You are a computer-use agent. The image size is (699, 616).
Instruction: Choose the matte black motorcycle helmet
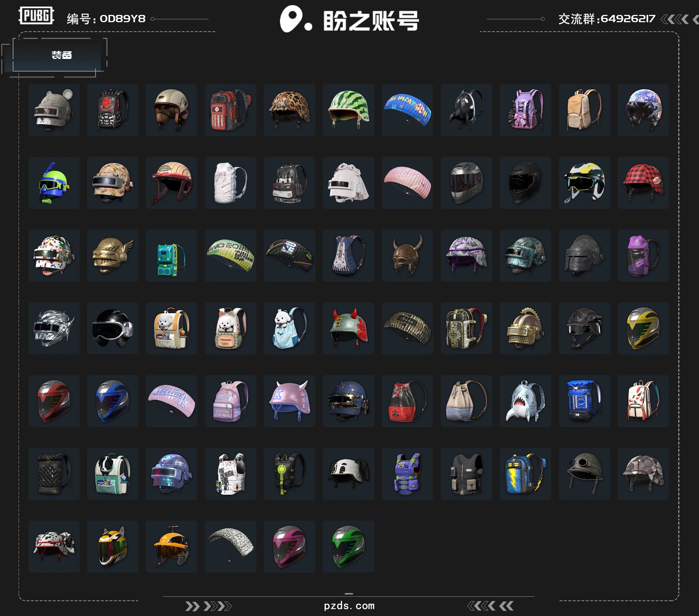(525, 183)
